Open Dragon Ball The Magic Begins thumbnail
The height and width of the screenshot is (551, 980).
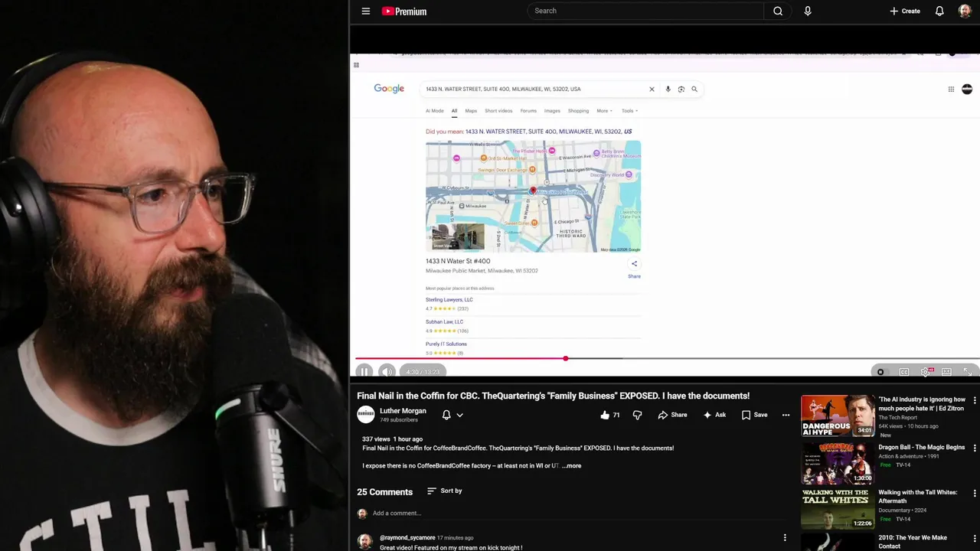pos(838,463)
